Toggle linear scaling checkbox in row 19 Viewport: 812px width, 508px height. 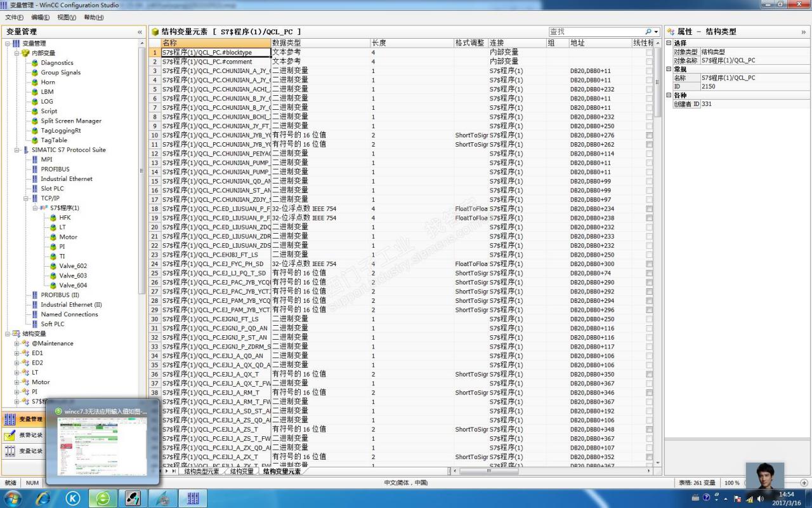649,218
